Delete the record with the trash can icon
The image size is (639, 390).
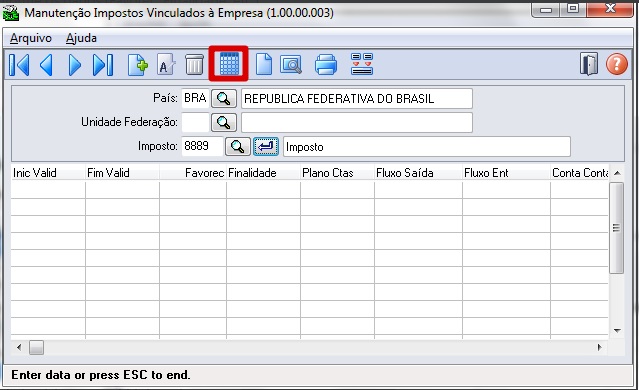(x=194, y=64)
